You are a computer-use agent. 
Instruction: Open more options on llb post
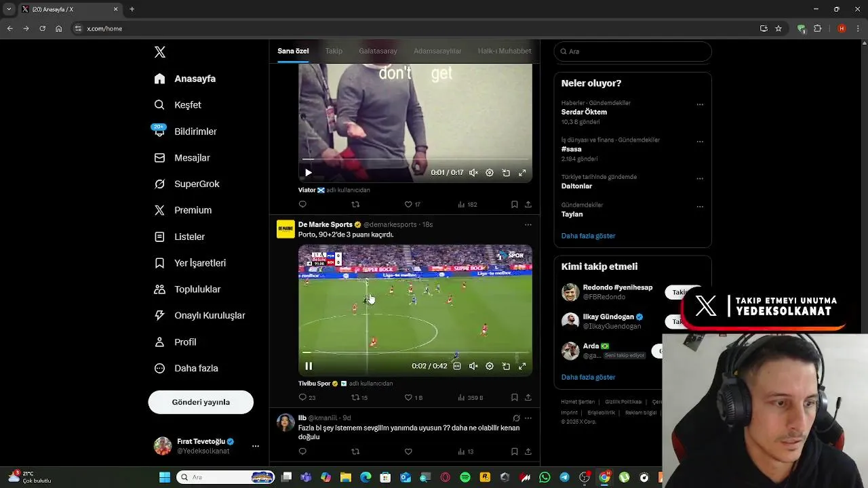coord(528,418)
